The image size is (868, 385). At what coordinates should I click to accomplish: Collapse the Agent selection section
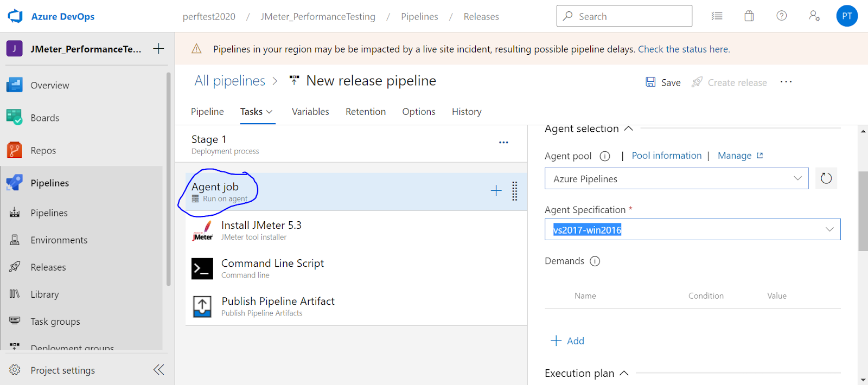(x=629, y=129)
